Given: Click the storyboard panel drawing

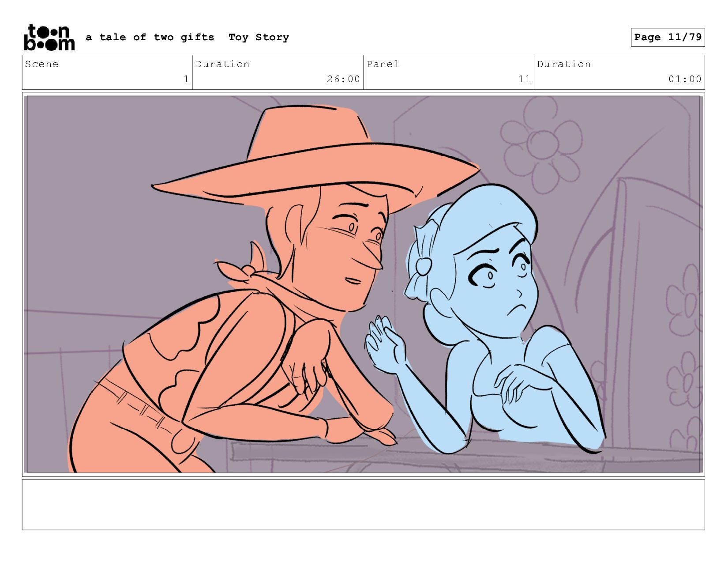Looking at the screenshot, I should tap(363, 284).
